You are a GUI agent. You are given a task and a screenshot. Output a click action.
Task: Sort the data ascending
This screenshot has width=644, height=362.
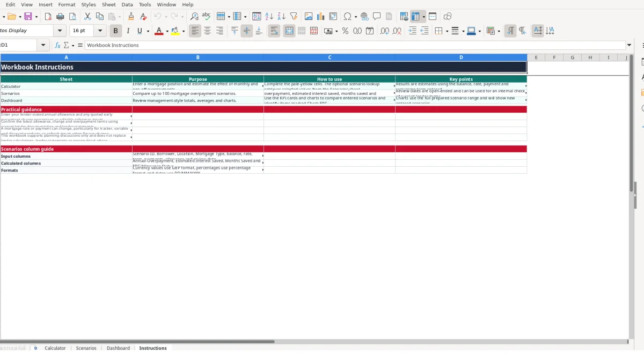tap(269, 17)
